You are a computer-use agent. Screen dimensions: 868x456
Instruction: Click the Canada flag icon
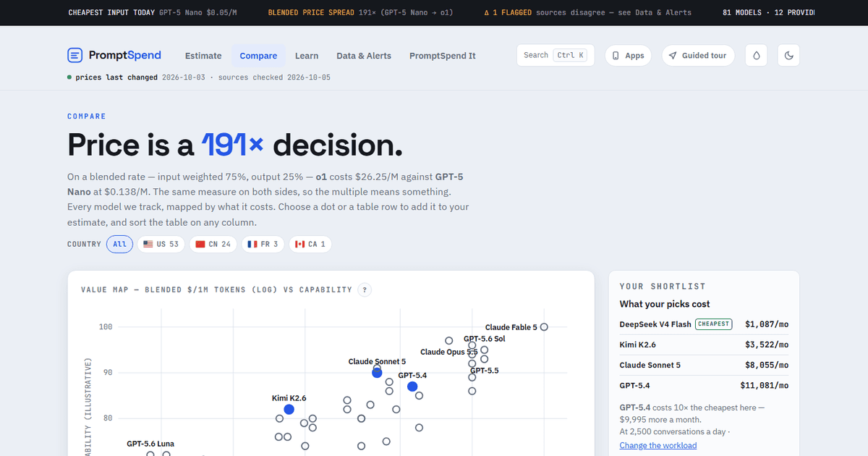coord(300,245)
